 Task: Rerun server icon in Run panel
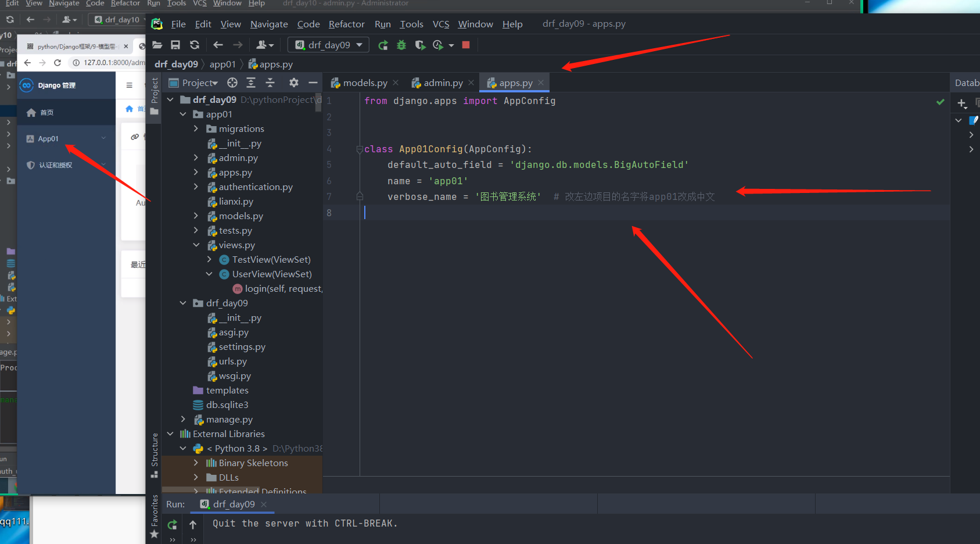[173, 525]
